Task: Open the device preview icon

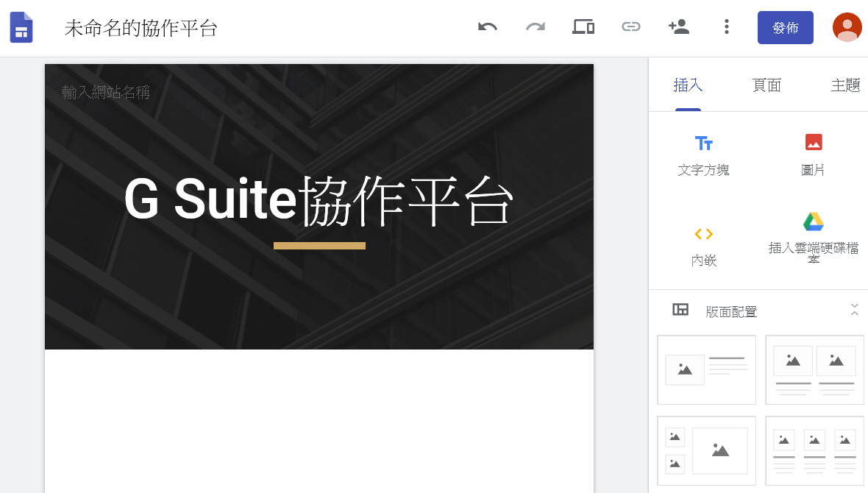Action: pyautogui.click(x=583, y=26)
